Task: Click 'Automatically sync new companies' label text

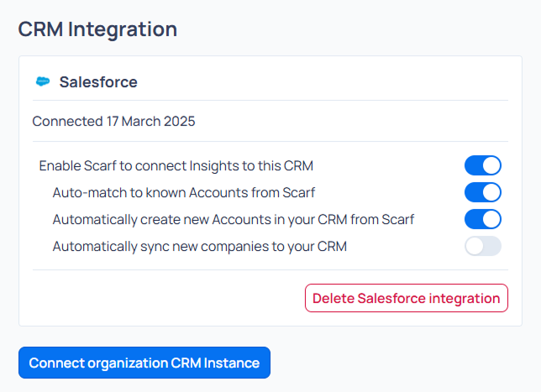Action: pyautogui.click(x=199, y=246)
